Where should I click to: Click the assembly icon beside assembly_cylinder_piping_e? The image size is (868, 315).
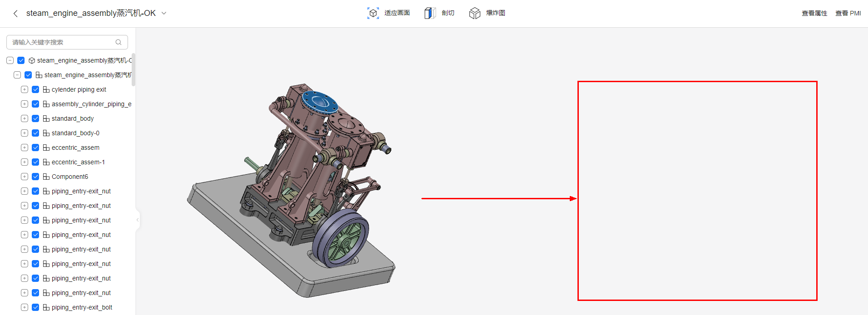click(46, 104)
